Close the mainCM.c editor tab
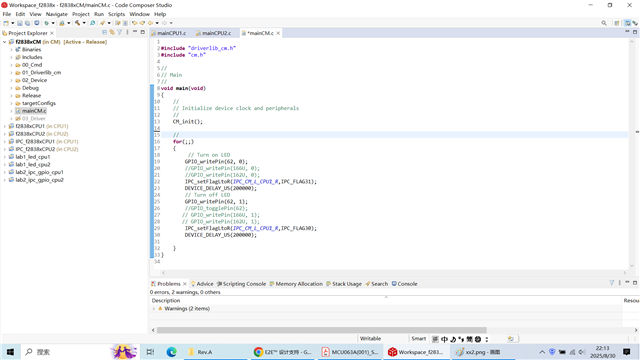Image resolution: width=640 pixels, height=360 pixels. tap(278, 33)
